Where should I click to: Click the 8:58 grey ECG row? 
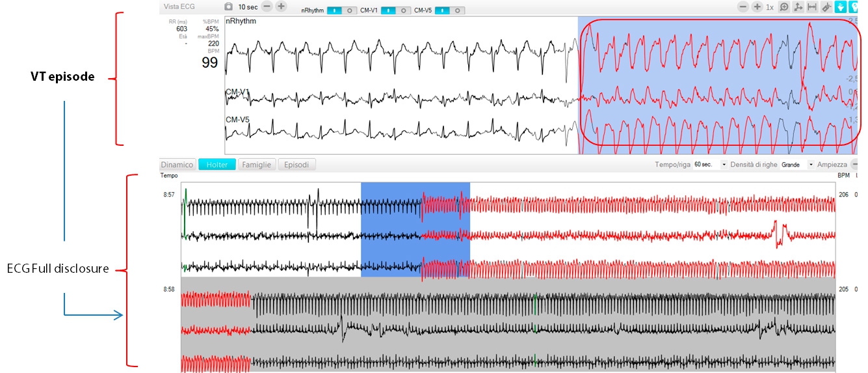coord(507,325)
